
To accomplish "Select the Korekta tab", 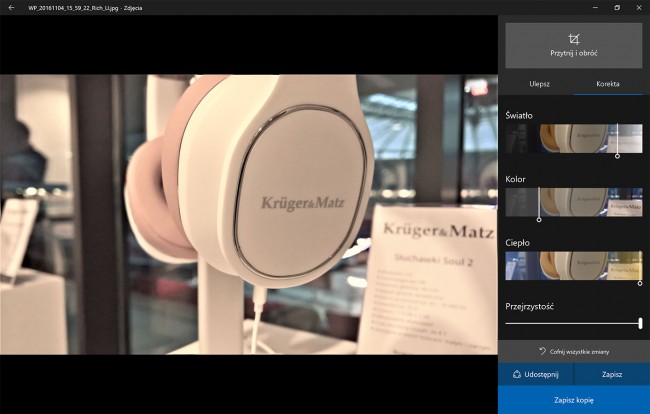I will [x=608, y=84].
